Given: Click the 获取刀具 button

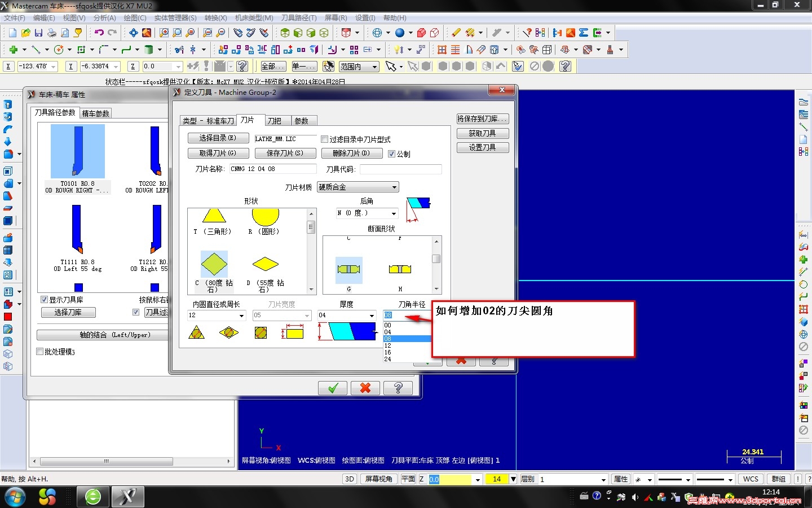Looking at the screenshot, I should click(483, 133).
